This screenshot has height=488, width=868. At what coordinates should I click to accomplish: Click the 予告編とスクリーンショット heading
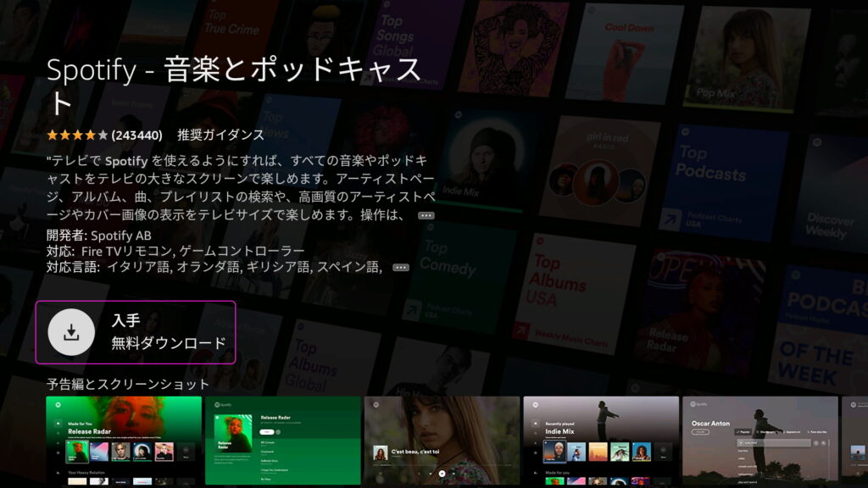(x=127, y=384)
